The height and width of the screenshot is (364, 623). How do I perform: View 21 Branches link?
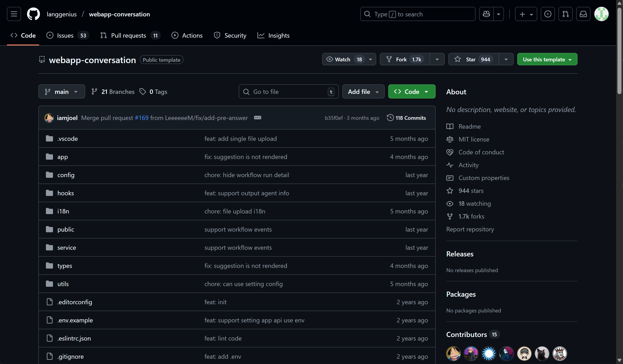113,92
